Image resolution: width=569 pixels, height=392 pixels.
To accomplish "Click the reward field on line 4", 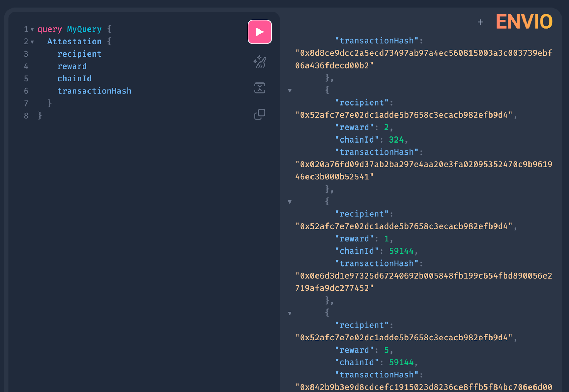I will (x=72, y=66).
